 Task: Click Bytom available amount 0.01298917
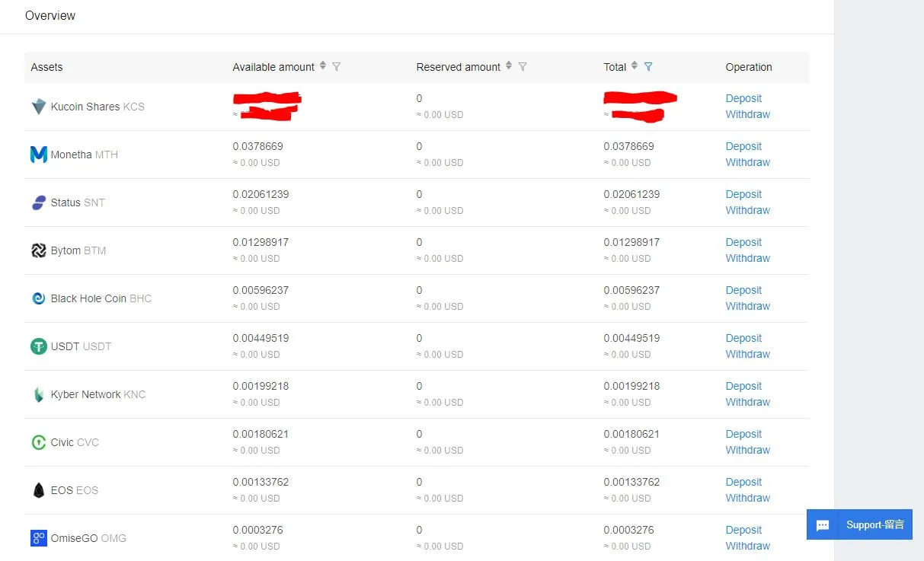(261, 242)
